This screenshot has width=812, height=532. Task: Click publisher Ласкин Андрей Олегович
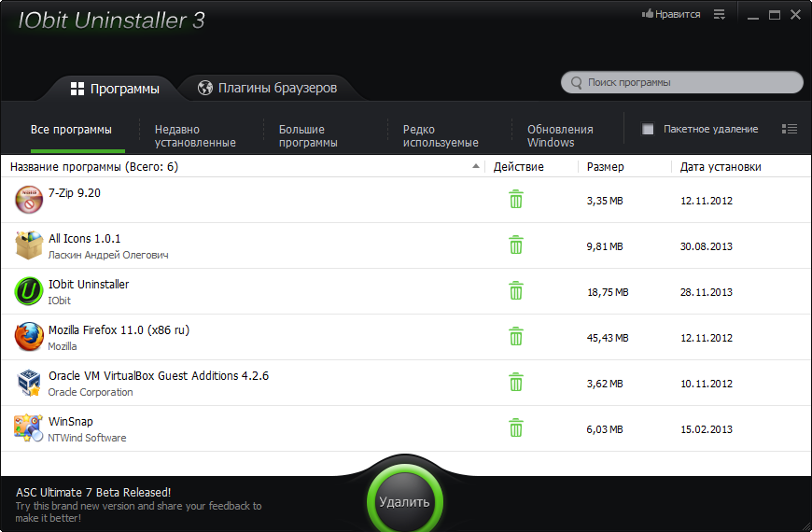(x=108, y=255)
